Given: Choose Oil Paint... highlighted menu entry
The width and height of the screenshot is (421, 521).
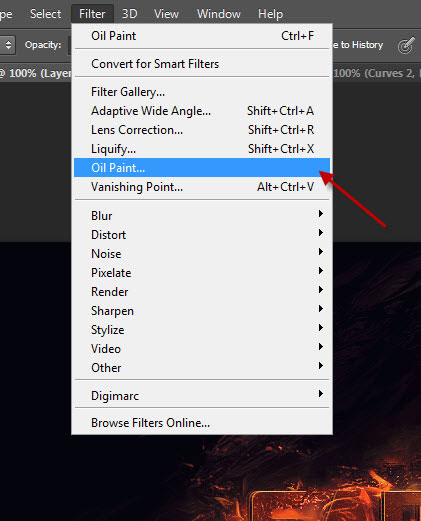Looking at the screenshot, I should point(202,168).
